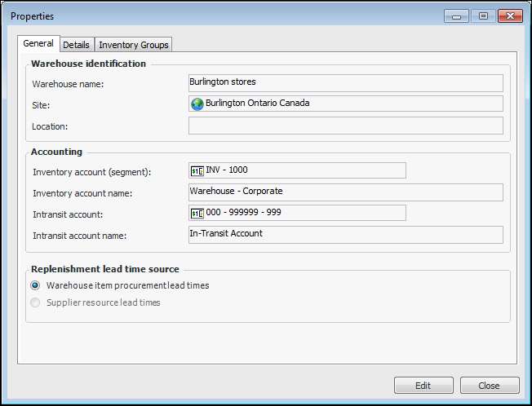
Task: Click the Close button at the bottom
Action: [x=490, y=386]
